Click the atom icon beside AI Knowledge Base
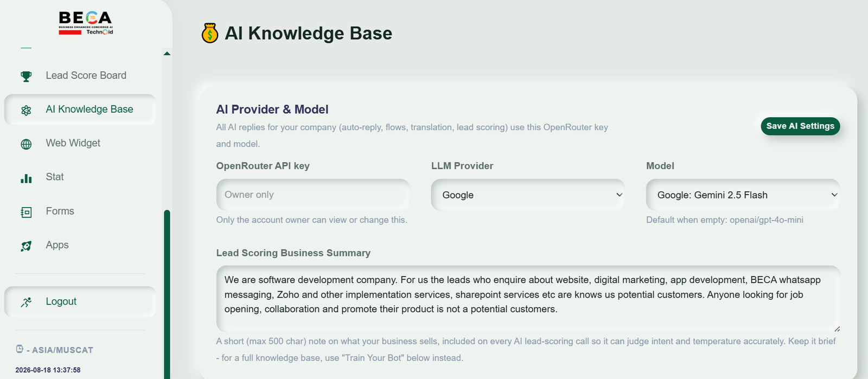This screenshot has height=379, width=868. pyautogui.click(x=26, y=110)
